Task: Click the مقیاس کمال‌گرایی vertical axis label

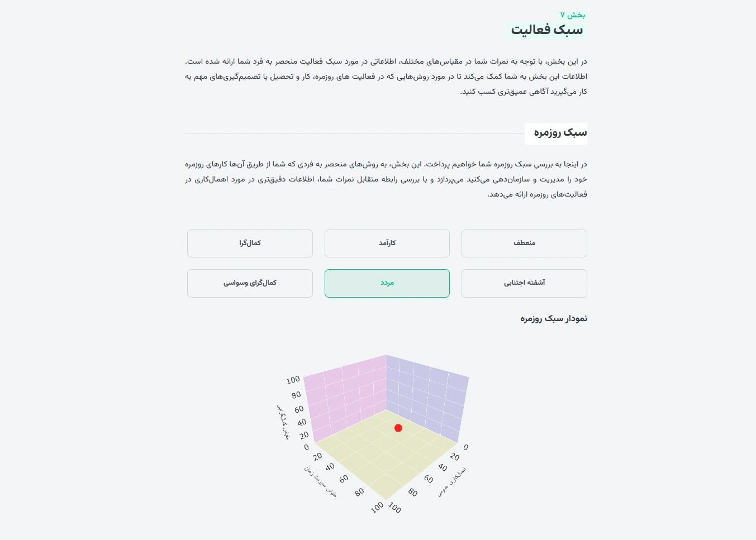Action: pos(283,422)
